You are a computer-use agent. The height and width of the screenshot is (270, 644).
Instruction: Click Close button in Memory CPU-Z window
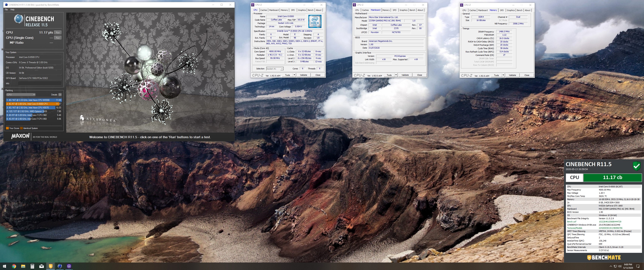pos(527,75)
